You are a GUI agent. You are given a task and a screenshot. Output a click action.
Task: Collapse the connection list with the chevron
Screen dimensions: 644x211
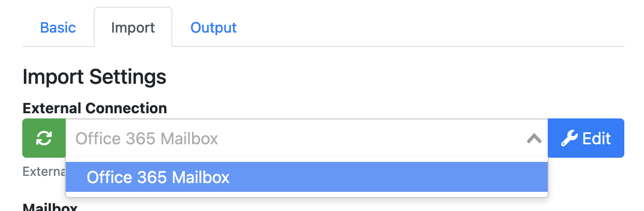tap(534, 138)
